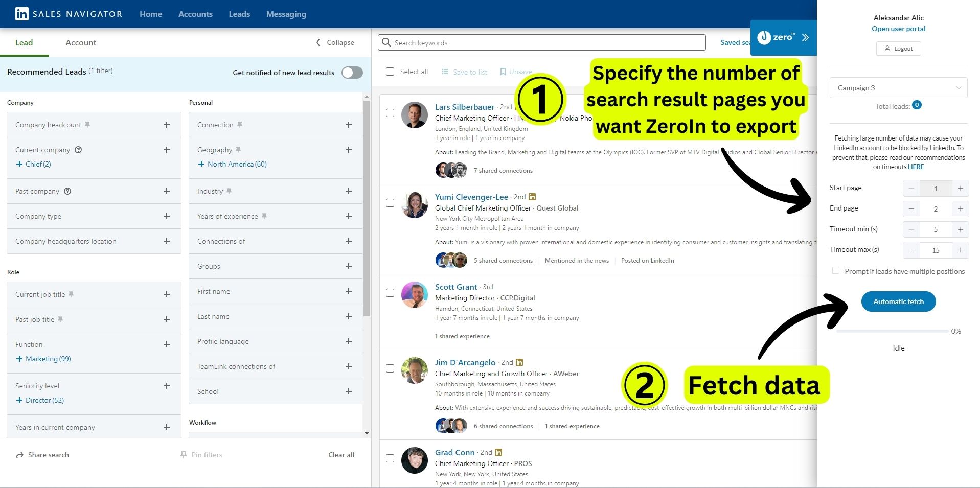Expand the Connections of filter
Screen dimensions: 980x488
tap(349, 241)
